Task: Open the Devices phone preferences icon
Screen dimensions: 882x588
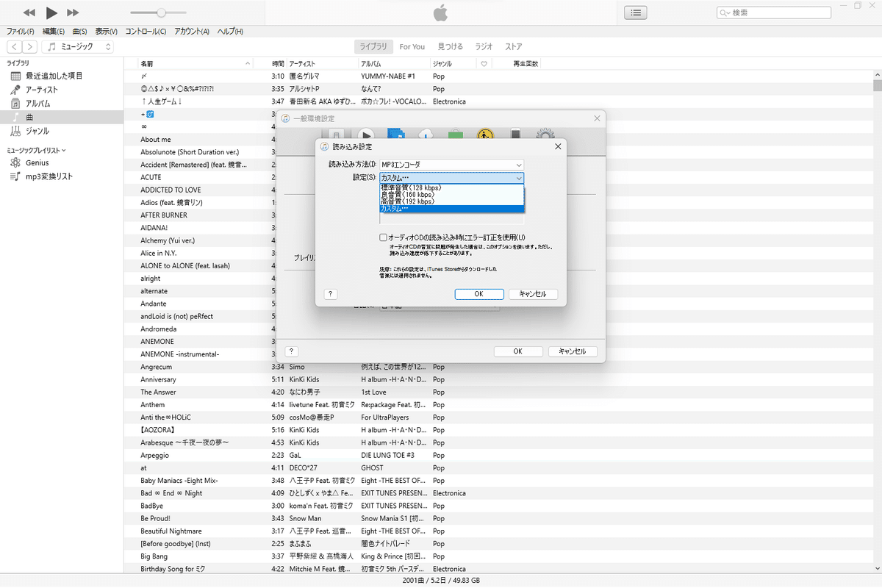Action: [515, 135]
